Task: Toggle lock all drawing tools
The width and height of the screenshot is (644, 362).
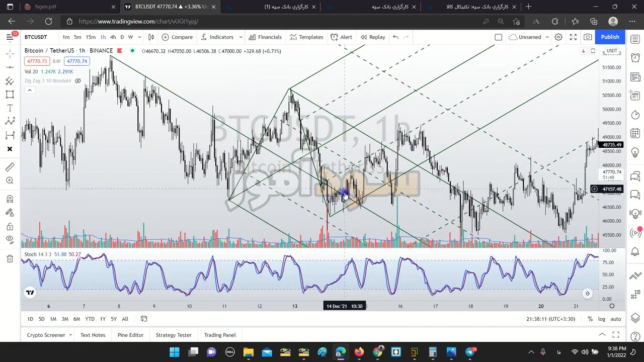Action: [x=10, y=226]
